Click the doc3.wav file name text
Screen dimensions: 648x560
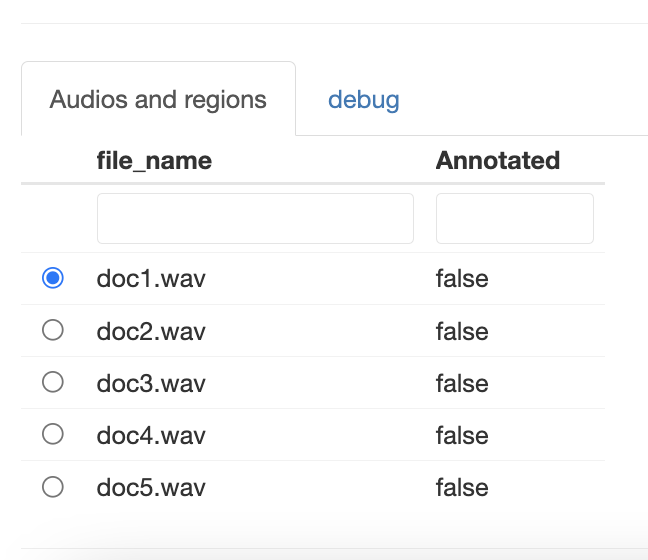151,383
